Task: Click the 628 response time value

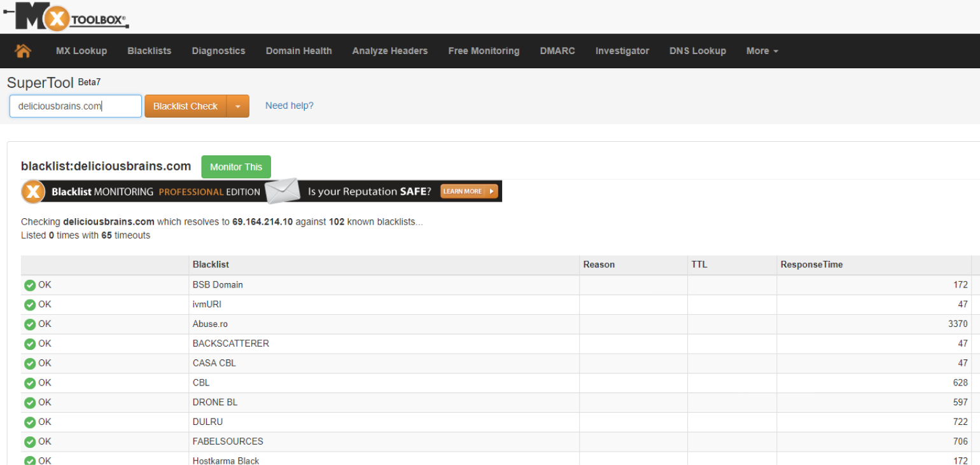Action: (x=960, y=383)
